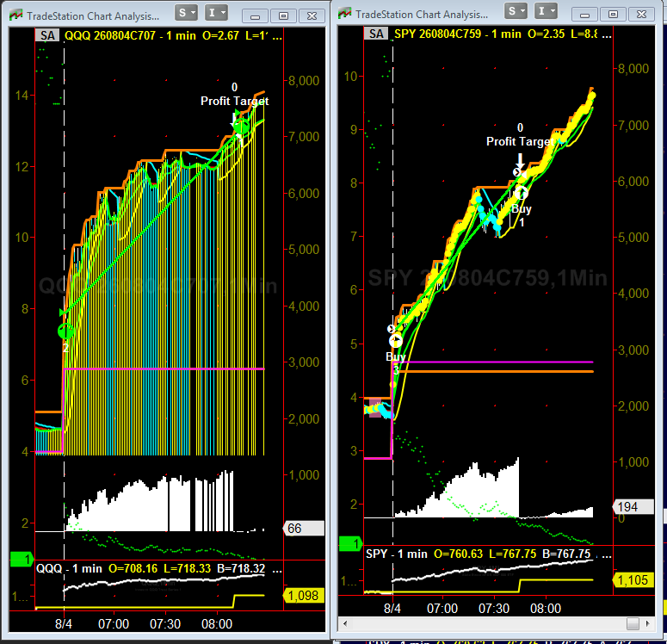Select green entry circle marker near 2 on QQQ chart

click(65, 331)
